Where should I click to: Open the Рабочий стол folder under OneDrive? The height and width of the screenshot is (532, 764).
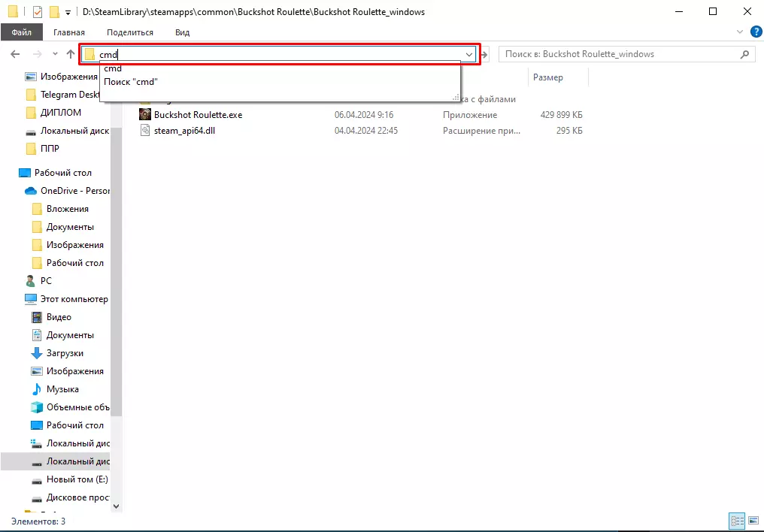(x=75, y=263)
